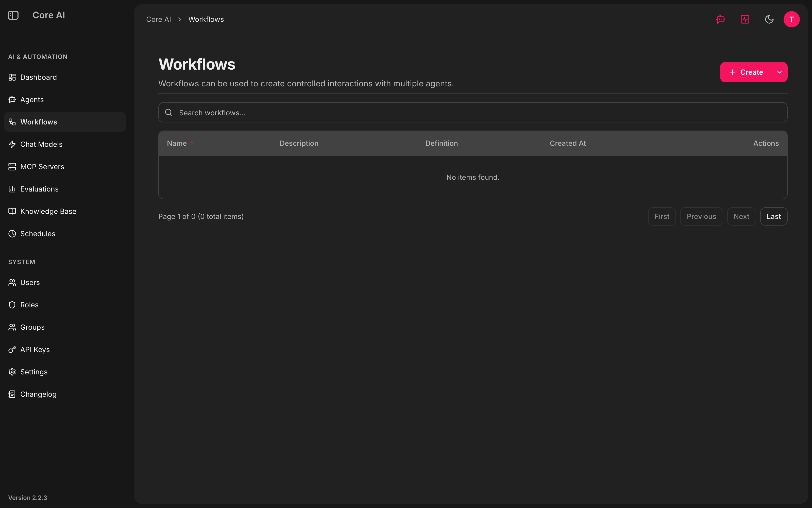Click the breadcrumb chevron separator
This screenshot has height=508, width=812.
point(179,20)
